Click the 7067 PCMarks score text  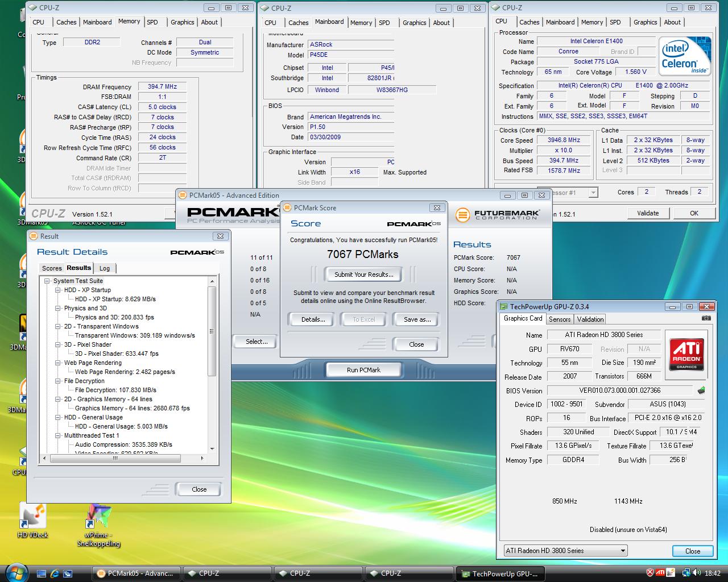[x=363, y=254]
